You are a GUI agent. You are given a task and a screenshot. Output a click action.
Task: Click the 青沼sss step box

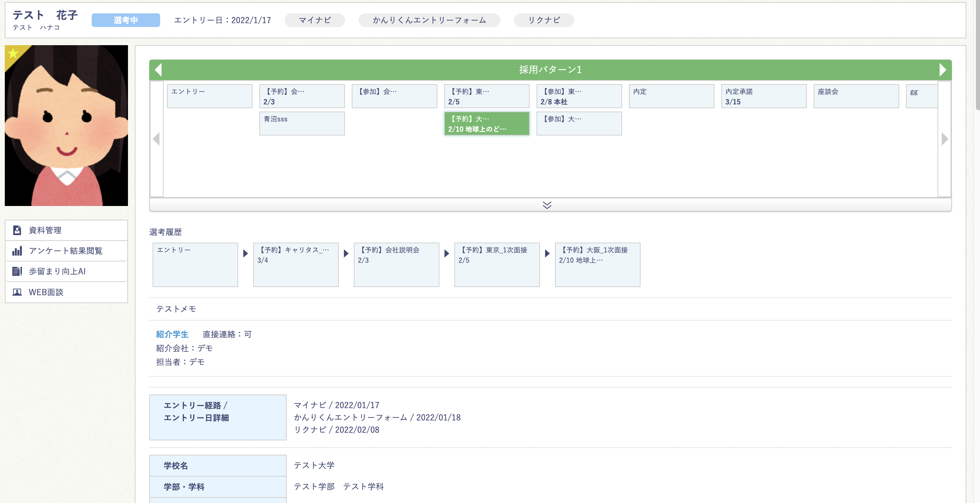point(302,123)
